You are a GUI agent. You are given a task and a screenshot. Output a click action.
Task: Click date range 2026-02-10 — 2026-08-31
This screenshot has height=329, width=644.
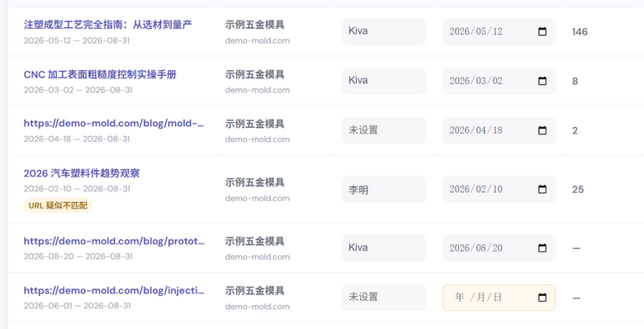point(77,189)
